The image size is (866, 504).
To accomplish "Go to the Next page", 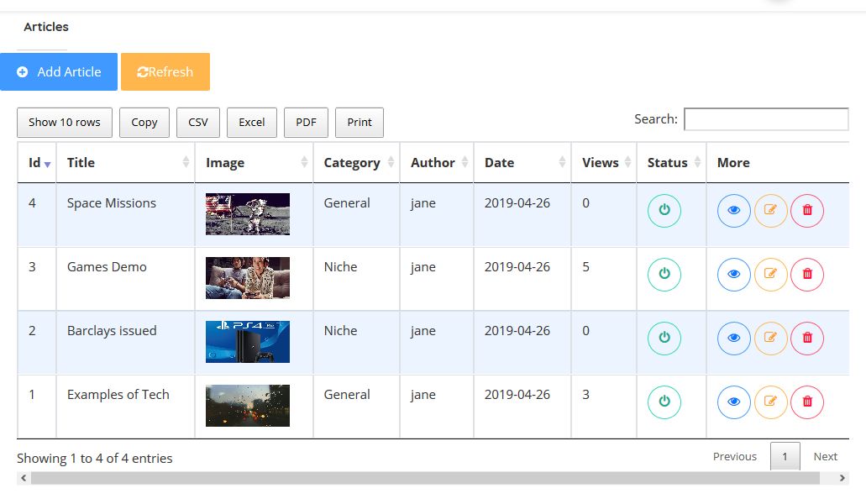I will [x=825, y=457].
